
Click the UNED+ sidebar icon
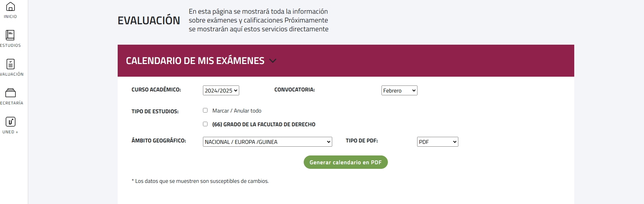pos(11,122)
